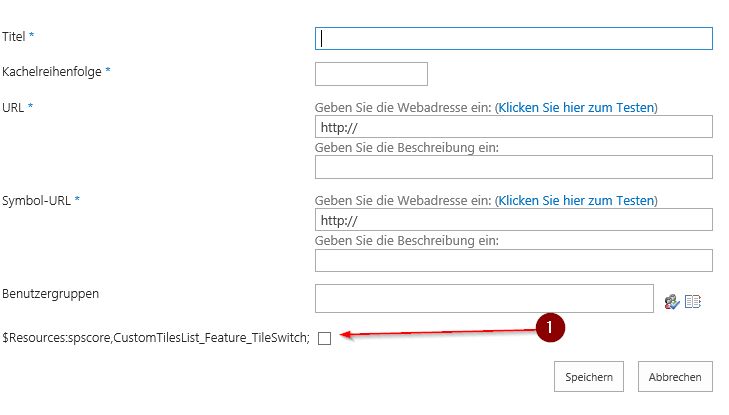Click the URL description field

(513, 167)
